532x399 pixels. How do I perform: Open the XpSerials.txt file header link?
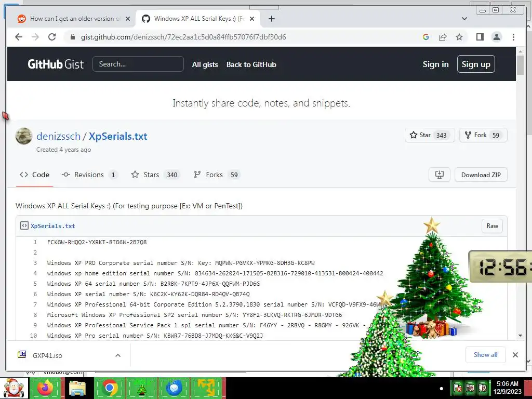[x=53, y=226]
